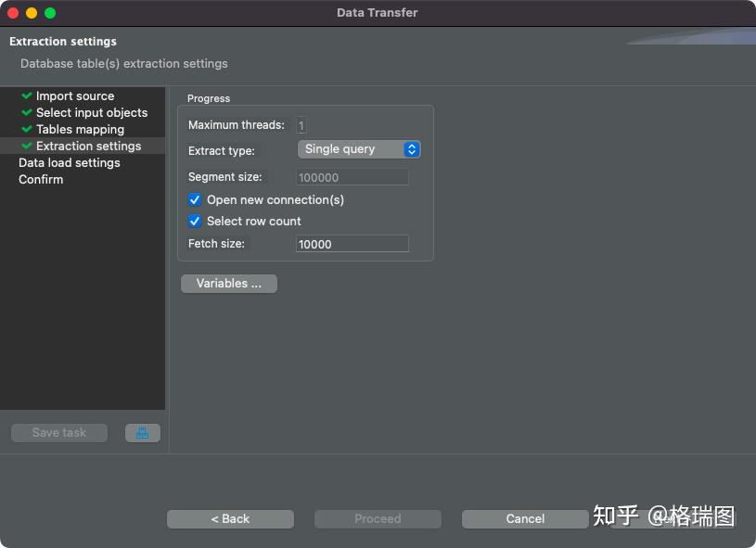The height and width of the screenshot is (548, 756).
Task: Click the green check beside Extraction settings
Action: click(27, 146)
